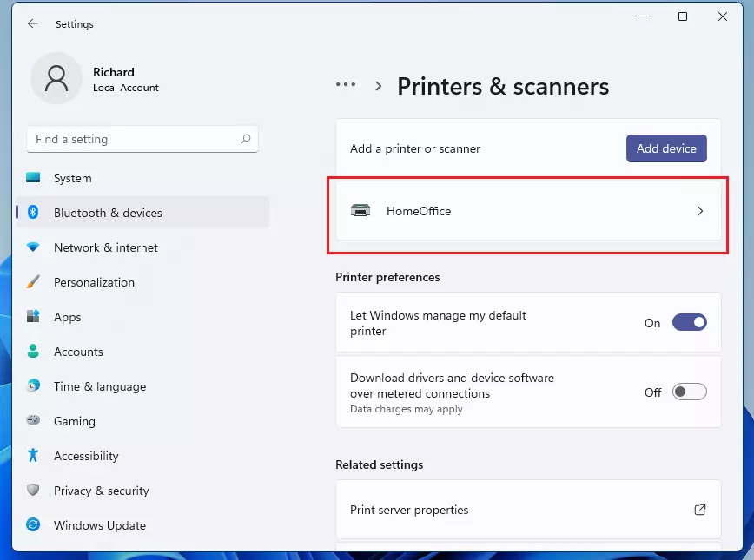
Task: Expand HomeOffice printer chevron
Action: (x=700, y=211)
